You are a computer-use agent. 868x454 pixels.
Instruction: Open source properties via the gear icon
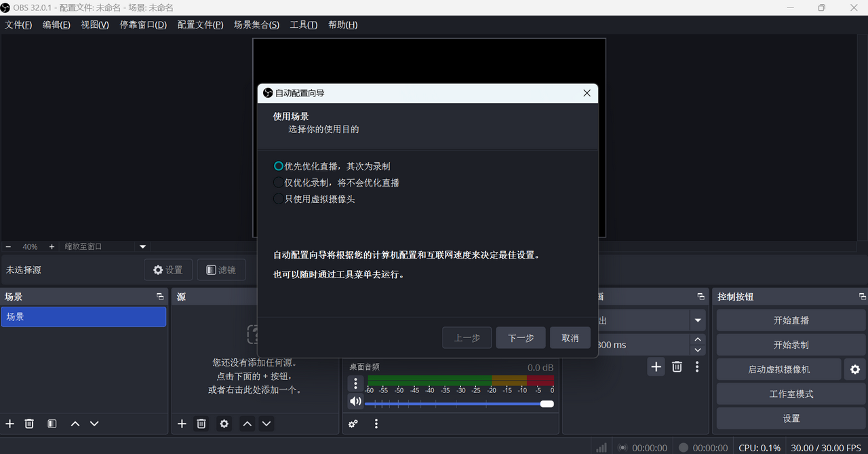224,423
